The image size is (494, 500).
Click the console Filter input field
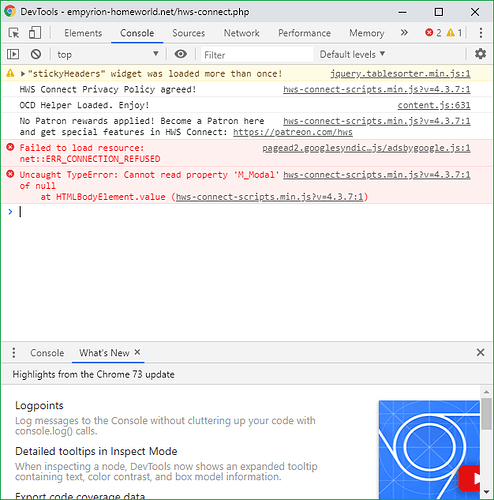click(257, 54)
